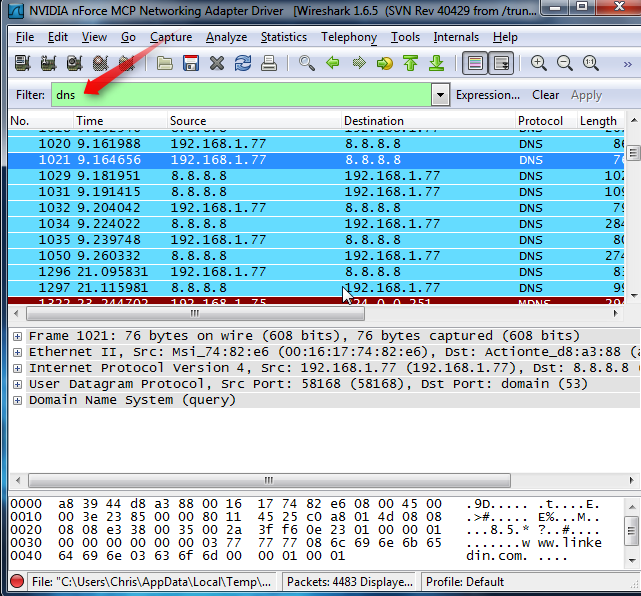Expand the Frame 1021 tree node
Viewport: 641px width, 596px height.
(x=17, y=336)
